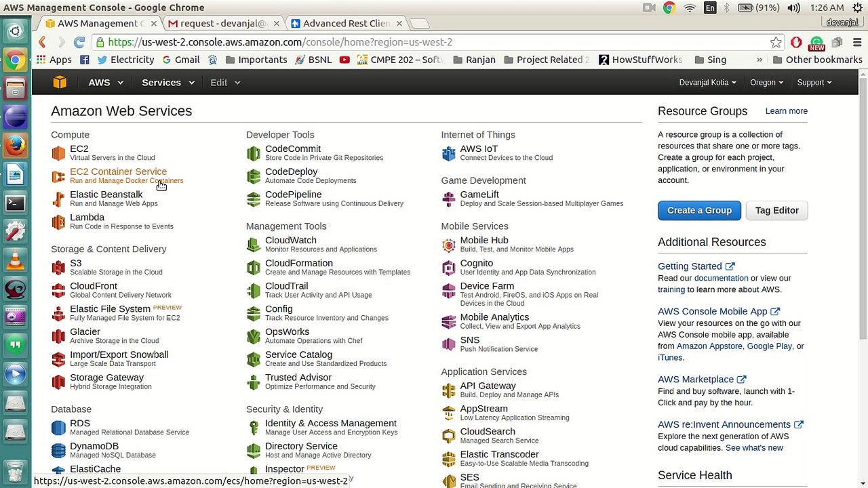Screen dimensions: 868x488
Task: Open the AWS Marketplace link
Action: [702, 380]
